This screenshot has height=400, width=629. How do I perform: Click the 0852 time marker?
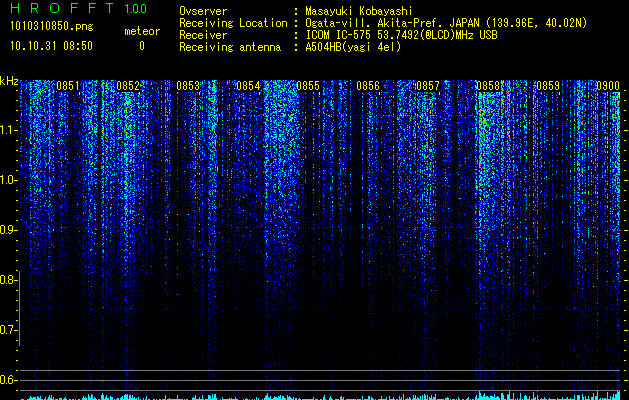[128, 86]
